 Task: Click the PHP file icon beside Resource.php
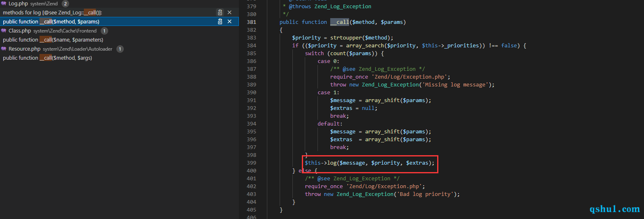click(x=4, y=49)
